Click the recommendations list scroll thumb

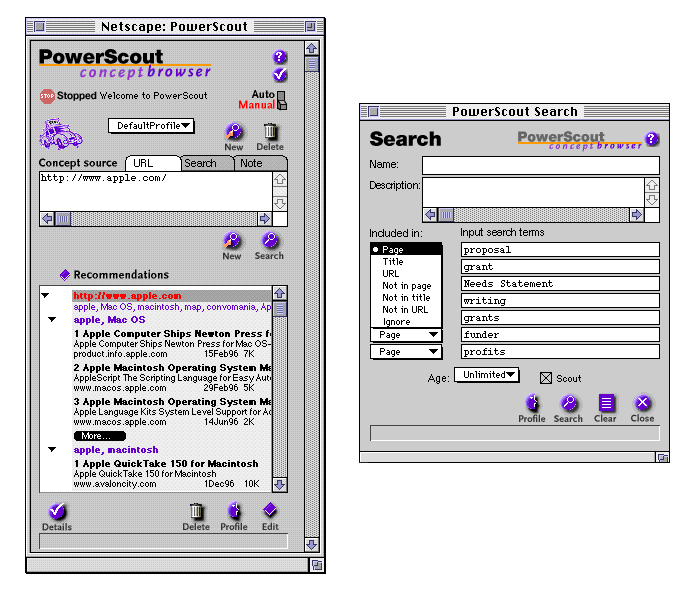click(x=280, y=309)
